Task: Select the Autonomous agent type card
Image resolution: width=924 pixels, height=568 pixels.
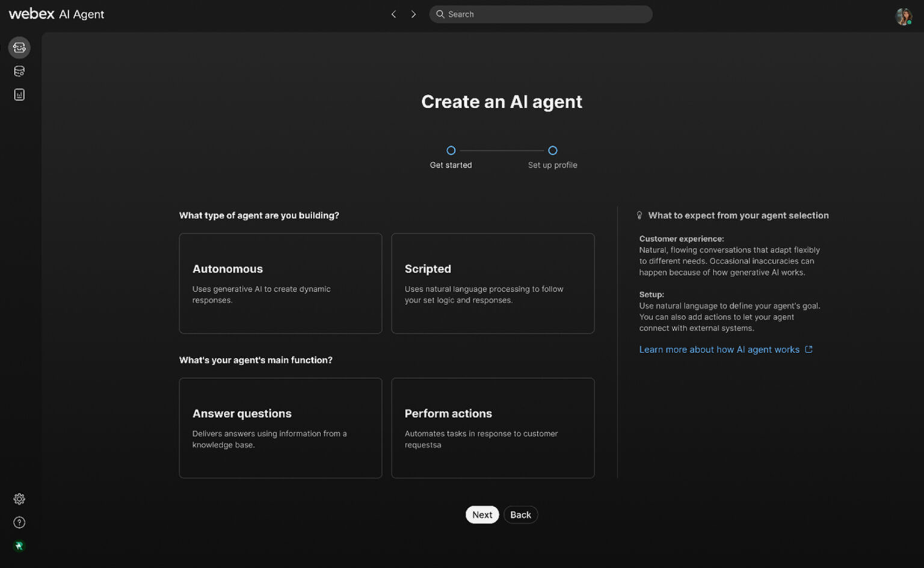Action: click(x=280, y=283)
